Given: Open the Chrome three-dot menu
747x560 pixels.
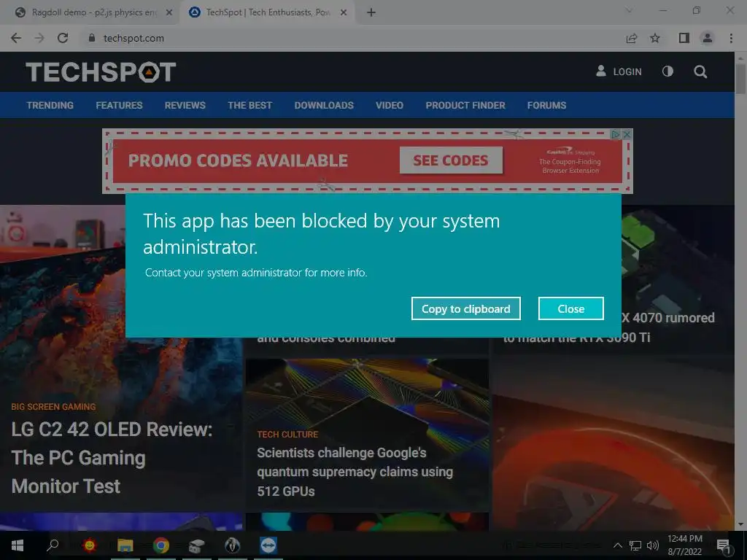Looking at the screenshot, I should (x=731, y=38).
